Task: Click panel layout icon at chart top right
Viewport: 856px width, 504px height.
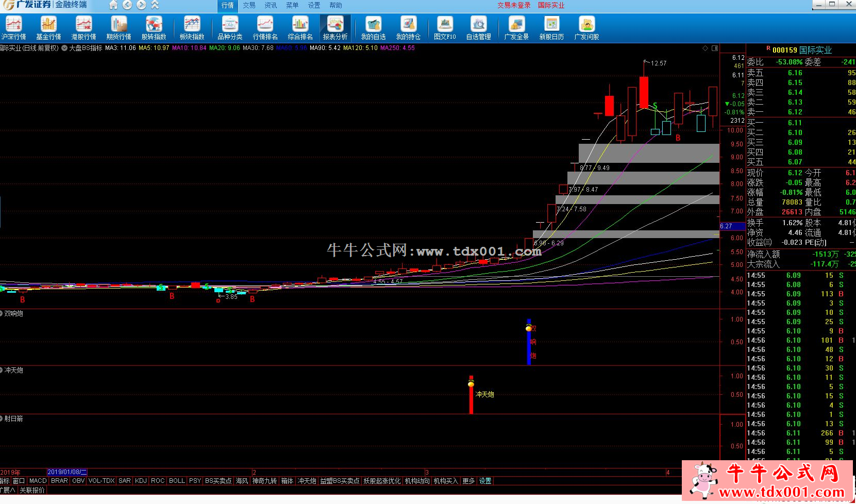Action: pyautogui.click(x=715, y=48)
